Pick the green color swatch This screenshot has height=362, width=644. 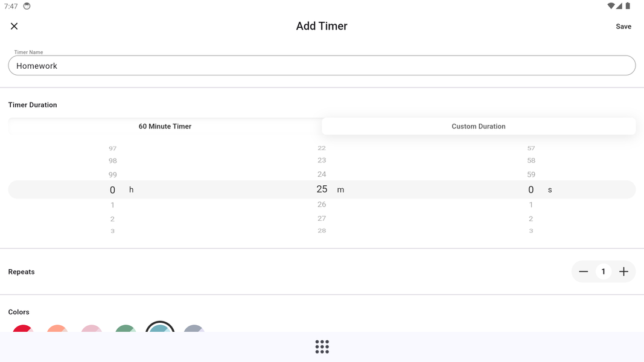(x=126, y=328)
